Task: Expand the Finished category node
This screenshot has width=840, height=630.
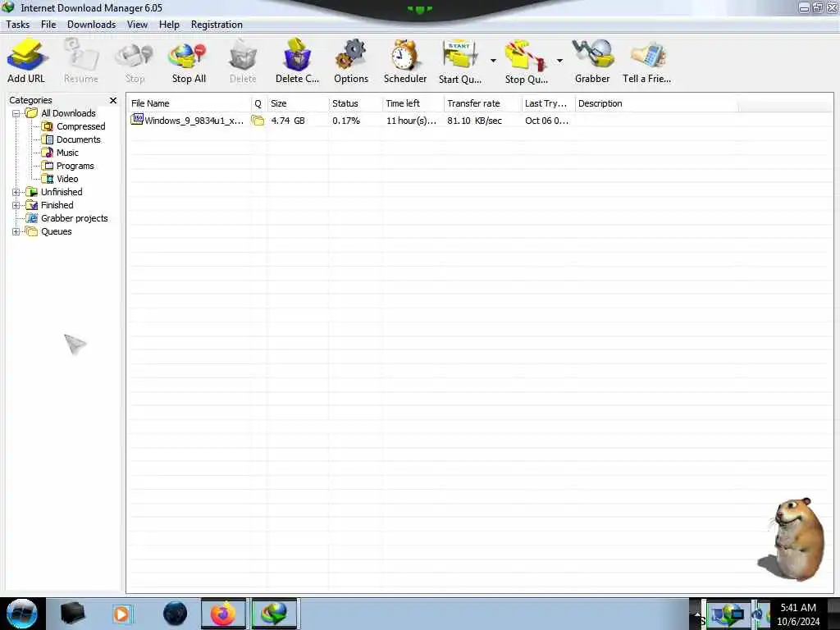Action: (16, 205)
